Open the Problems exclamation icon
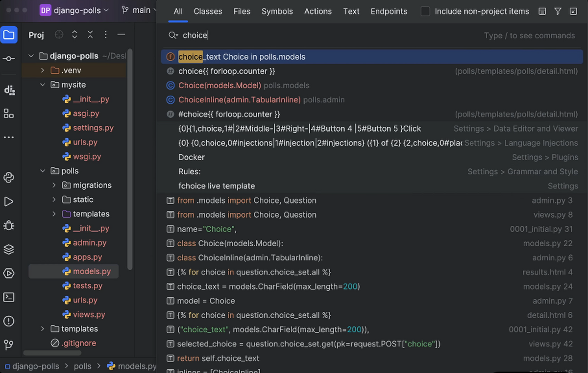588x373 pixels. 9,321
